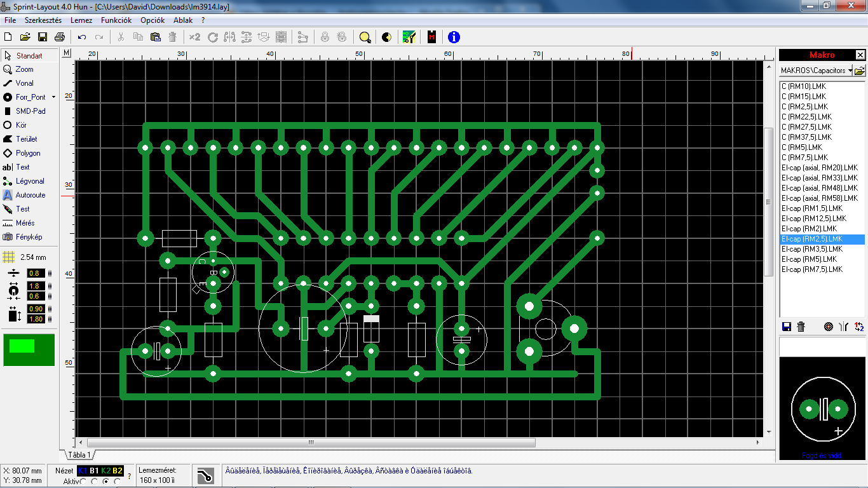Viewport: 868px width, 488px height.
Task: Toggle K1 layer visibility
Action: pos(83,471)
